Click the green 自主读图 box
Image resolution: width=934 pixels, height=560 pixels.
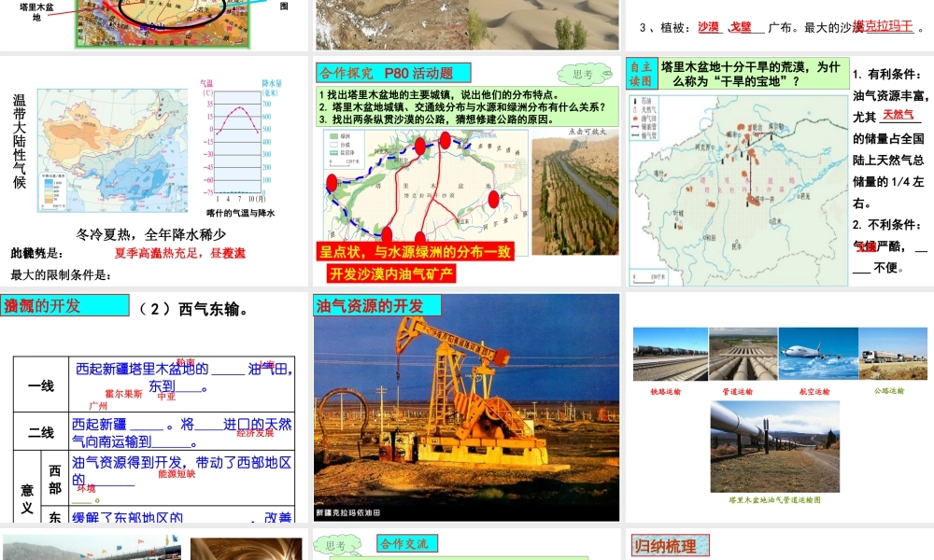[642, 74]
